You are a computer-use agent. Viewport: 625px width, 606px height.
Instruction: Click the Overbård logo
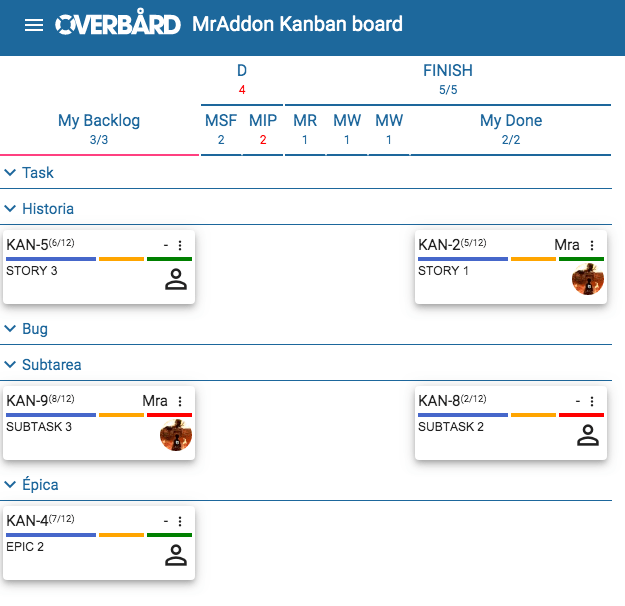[x=118, y=25]
